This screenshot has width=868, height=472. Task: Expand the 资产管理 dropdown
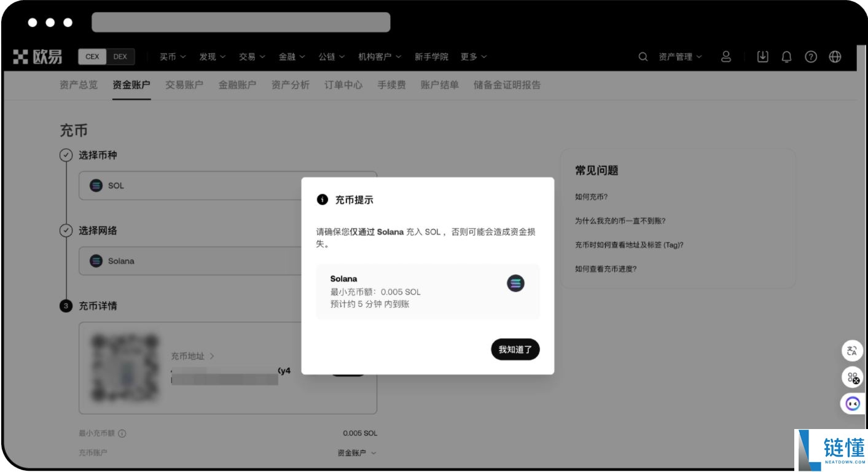(x=680, y=56)
